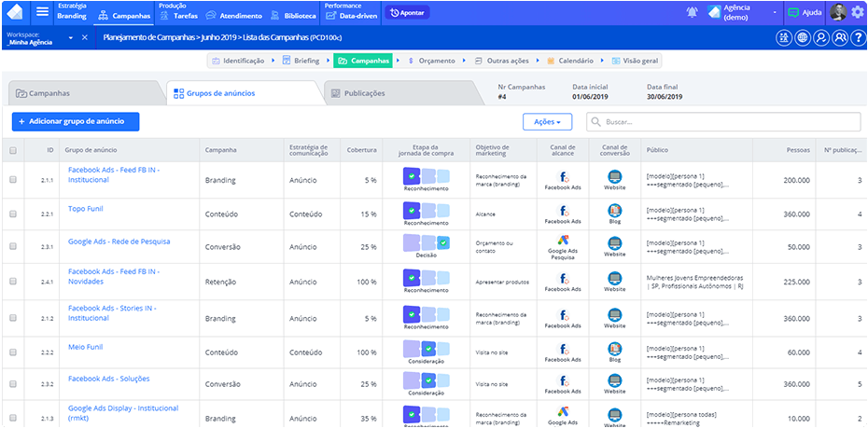The image size is (868, 428).
Task: Click Adicionar grupo de anúncio button
Action: coord(76,121)
